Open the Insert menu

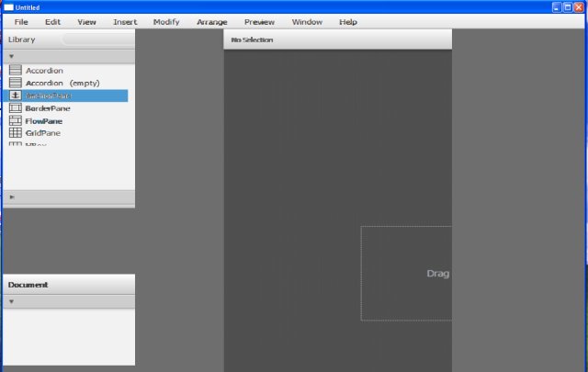[x=125, y=22]
